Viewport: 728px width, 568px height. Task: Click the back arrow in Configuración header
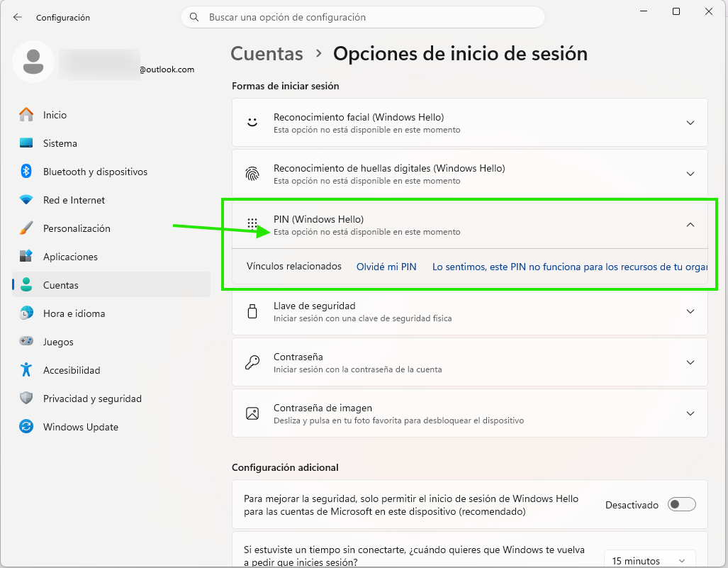click(x=18, y=17)
